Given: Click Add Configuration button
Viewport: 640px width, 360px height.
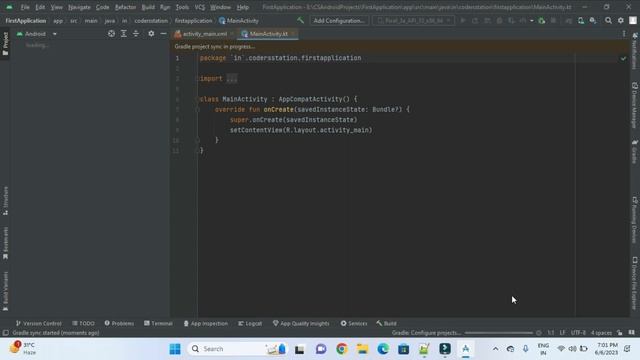Looking at the screenshot, I should tap(339, 20).
